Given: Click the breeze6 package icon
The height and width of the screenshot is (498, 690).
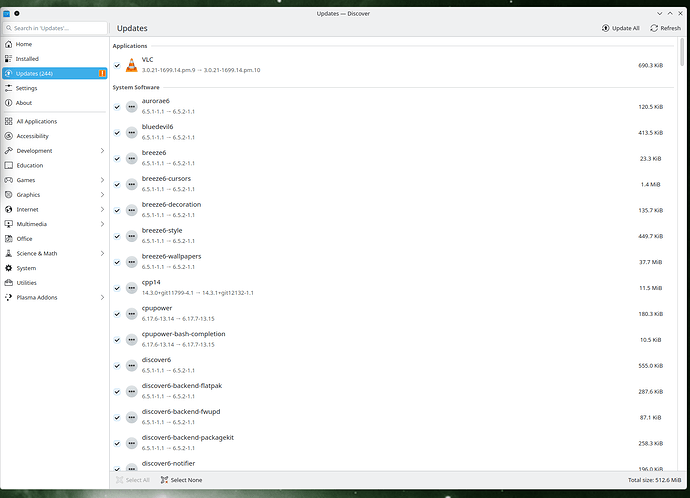Looking at the screenshot, I should pos(132,158).
